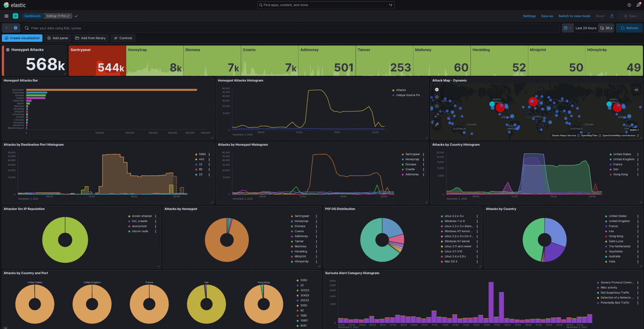This screenshot has width=644, height=329.
Task: Go to Dashboards breadcrumb
Action: coord(33,16)
